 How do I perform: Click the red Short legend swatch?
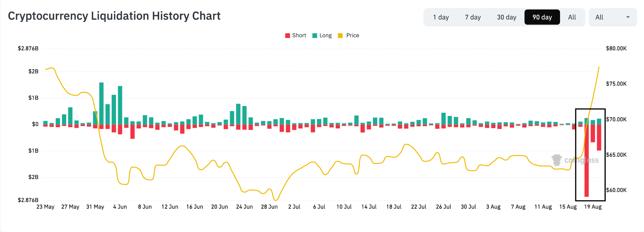[x=287, y=36]
